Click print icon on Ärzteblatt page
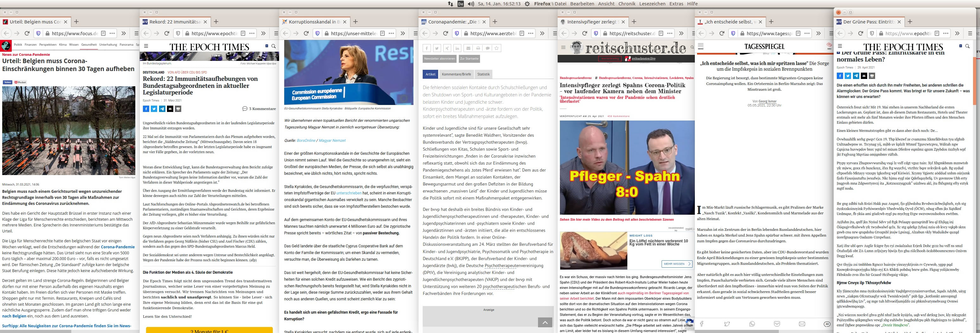The width and height of the screenshot is (980, 333). pyautogui.click(x=478, y=48)
